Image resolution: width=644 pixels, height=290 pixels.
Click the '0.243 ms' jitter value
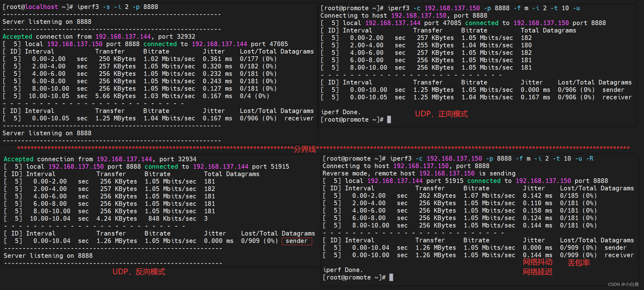click(x=218, y=81)
